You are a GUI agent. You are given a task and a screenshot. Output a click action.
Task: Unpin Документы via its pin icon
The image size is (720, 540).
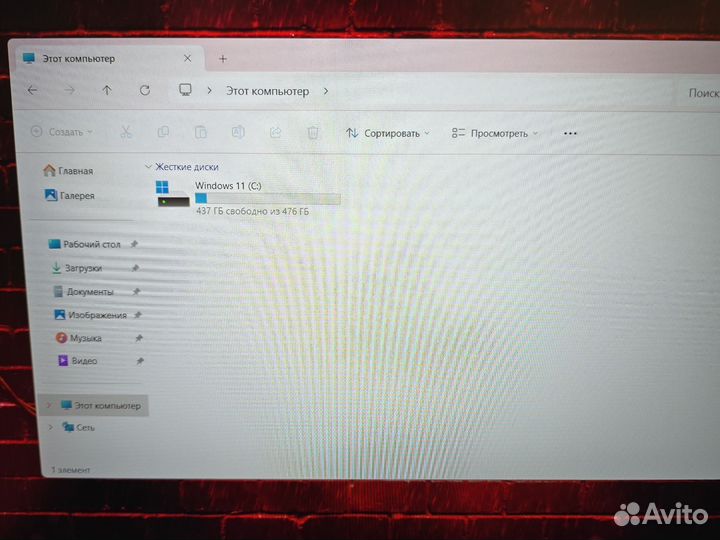136,291
